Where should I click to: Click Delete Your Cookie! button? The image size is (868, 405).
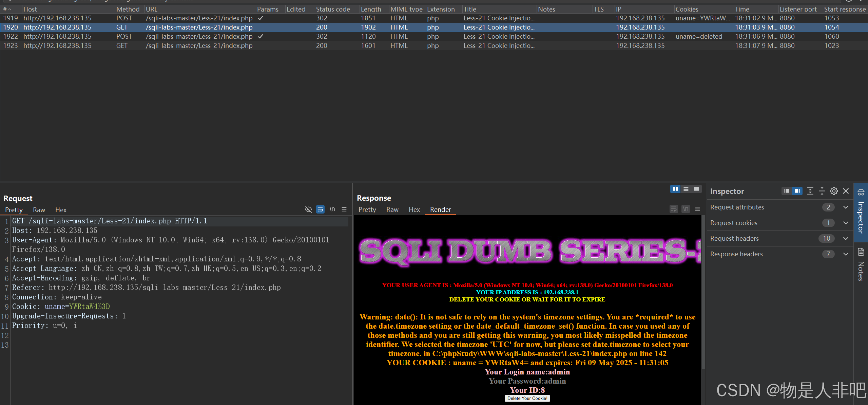click(x=527, y=398)
